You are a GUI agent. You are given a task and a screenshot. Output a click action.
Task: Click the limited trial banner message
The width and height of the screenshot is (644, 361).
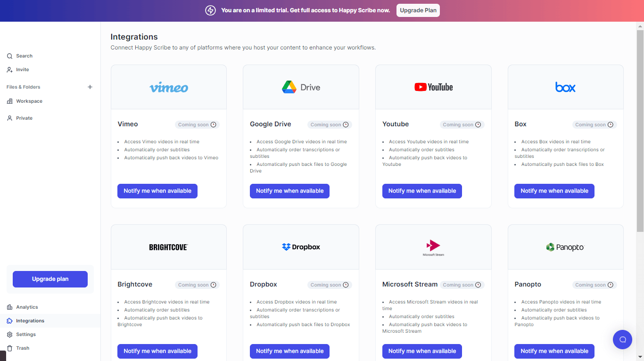305,10
